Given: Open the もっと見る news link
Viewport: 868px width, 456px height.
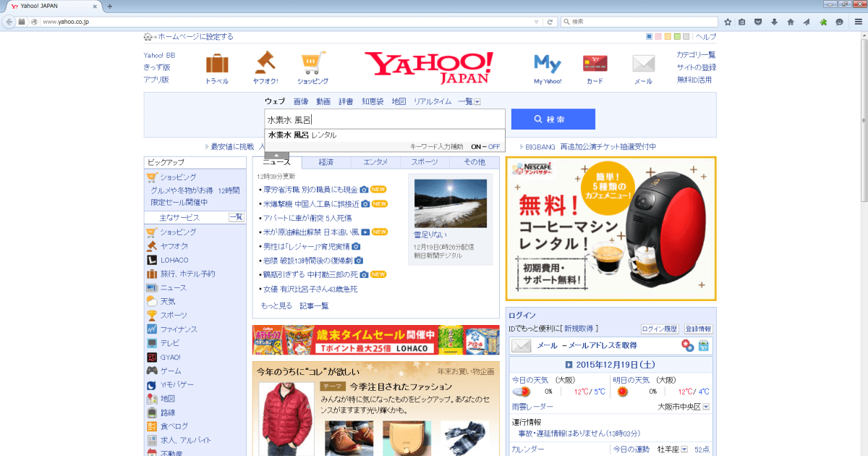Looking at the screenshot, I should [x=276, y=306].
